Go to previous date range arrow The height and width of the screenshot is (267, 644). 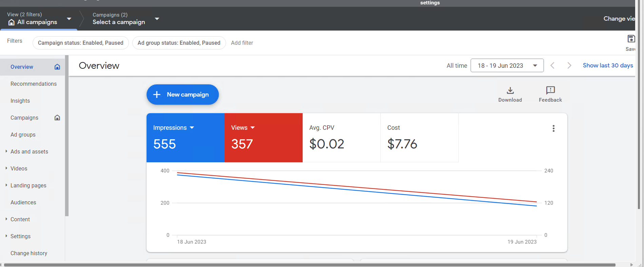point(552,65)
